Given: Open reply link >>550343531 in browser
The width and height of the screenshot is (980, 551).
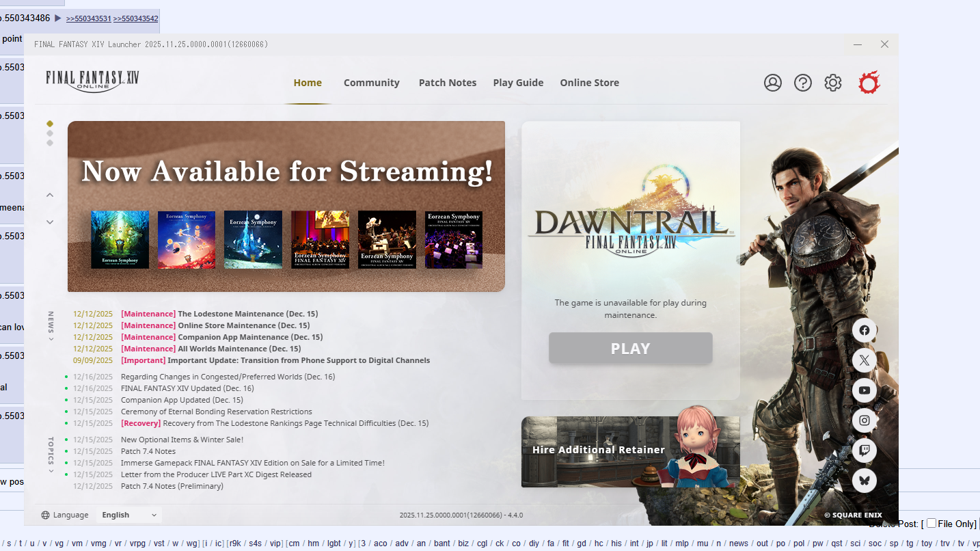Looking at the screenshot, I should click(89, 18).
